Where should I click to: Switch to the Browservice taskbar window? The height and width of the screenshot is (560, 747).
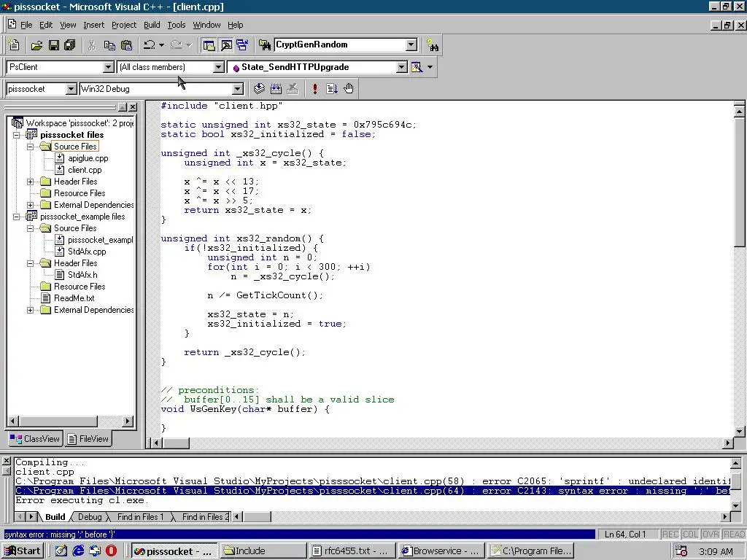pyautogui.click(x=440, y=551)
